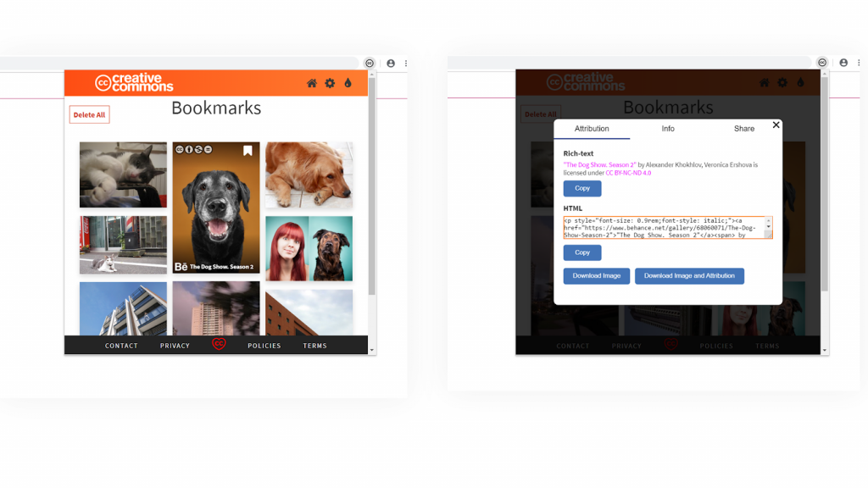The height and width of the screenshot is (488, 868).
Task: Open the settings gear icon
Action: 330,83
